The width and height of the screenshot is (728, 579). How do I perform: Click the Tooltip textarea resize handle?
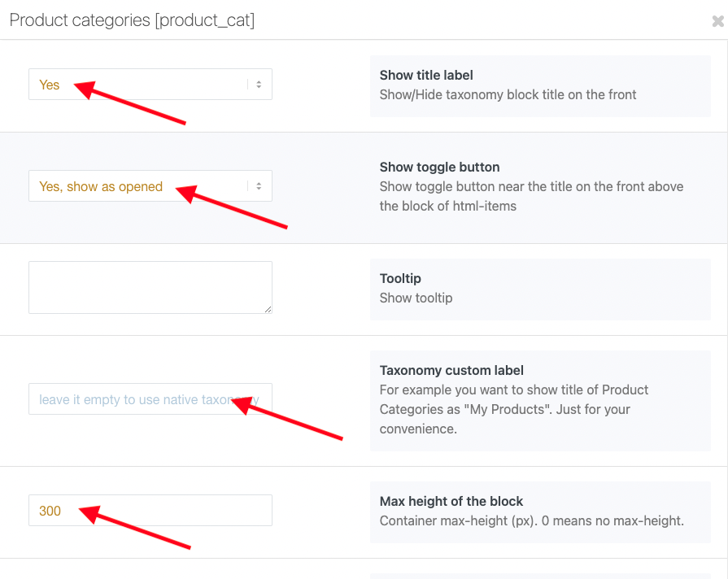click(268, 309)
